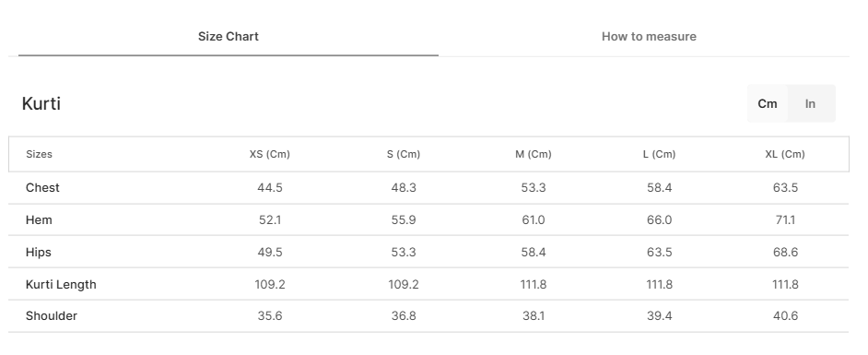868x355 pixels.
Task: Select the Hips row label
Action: pyautogui.click(x=38, y=252)
